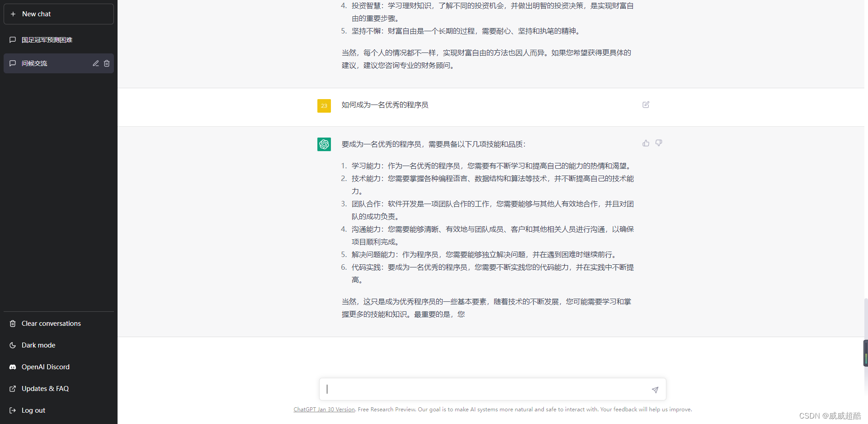Focus the message input field
The height and width of the screenshot is (424, 868).
point(486,389)
